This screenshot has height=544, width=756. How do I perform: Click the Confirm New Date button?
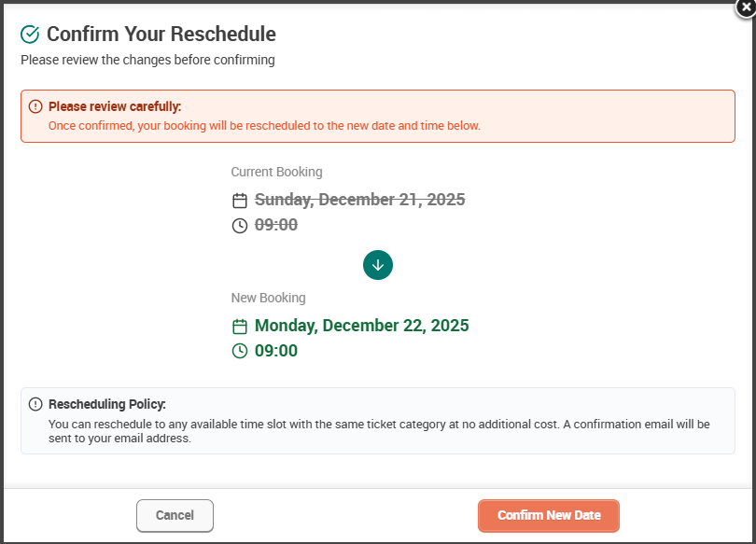coord(549,516)
